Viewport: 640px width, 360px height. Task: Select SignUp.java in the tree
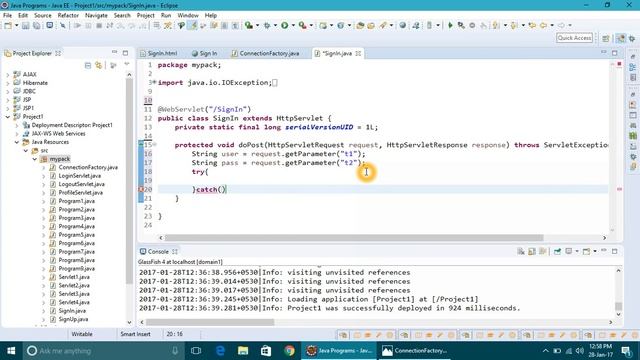pyautogui.click(x=73, y=319)
